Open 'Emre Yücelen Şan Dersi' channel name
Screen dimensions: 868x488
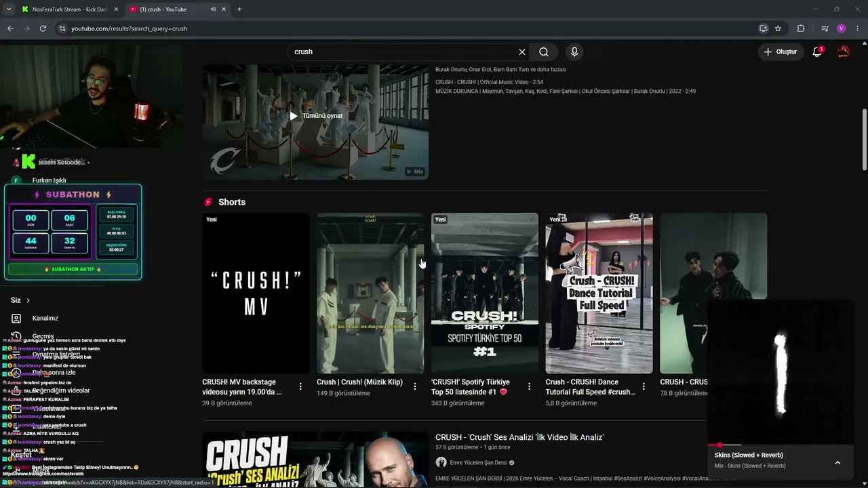click(x=478, y=462)
